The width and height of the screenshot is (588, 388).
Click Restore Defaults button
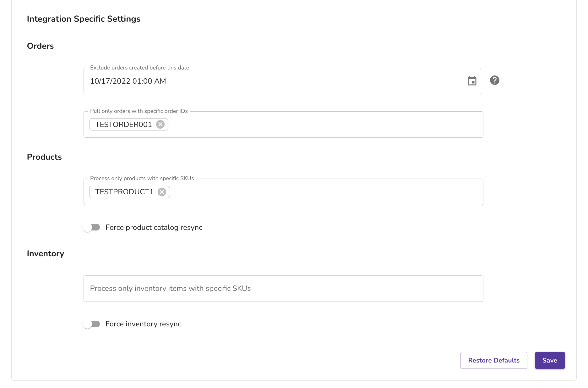pos(494,360)
